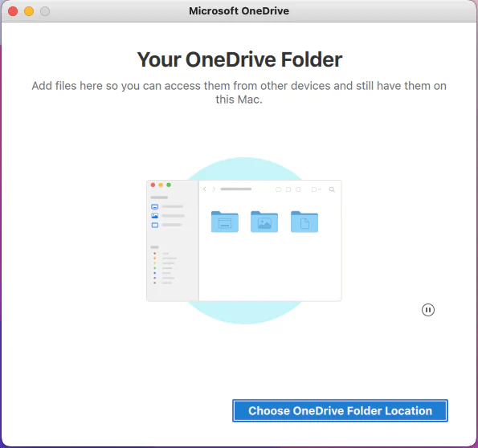Click the green dot on illustrated window
478x448 pixels.
point(169,185)
